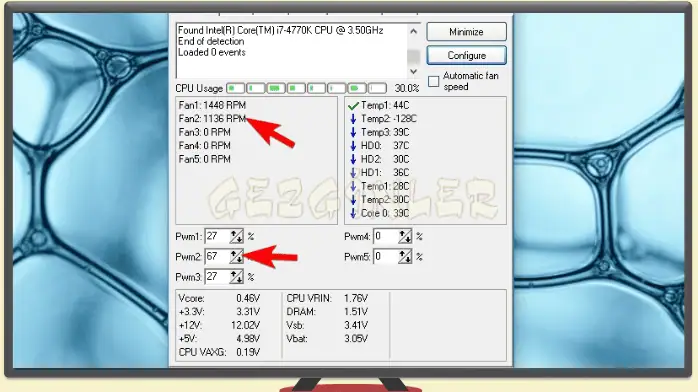Click the DRAM 1.51V reading
This screenshot has height=392, width=698.
(327, 311)
